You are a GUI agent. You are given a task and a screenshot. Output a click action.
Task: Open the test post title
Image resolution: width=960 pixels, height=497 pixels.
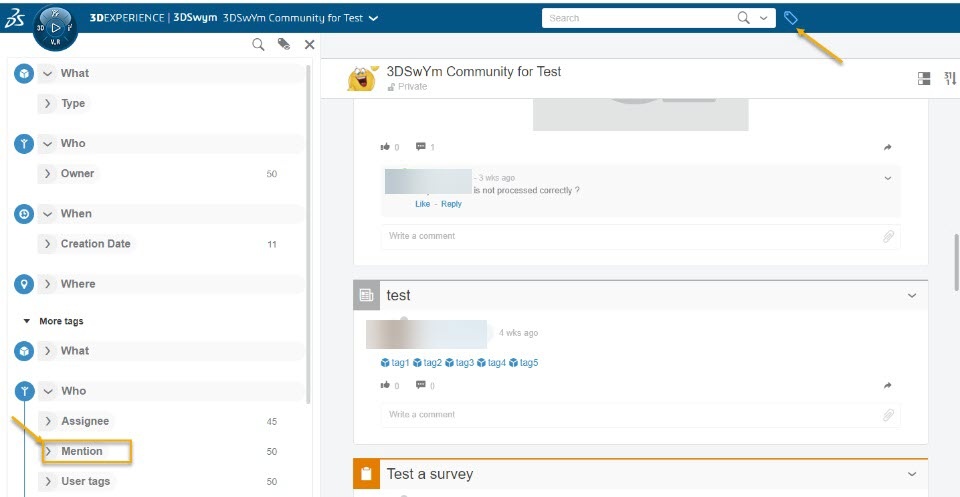tap(399, 296)
